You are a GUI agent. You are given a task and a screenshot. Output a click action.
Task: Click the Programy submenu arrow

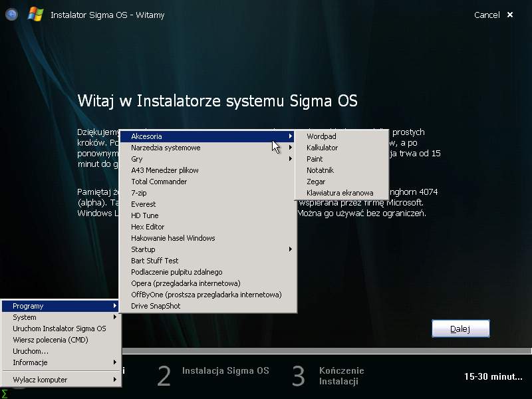(115, 306)
